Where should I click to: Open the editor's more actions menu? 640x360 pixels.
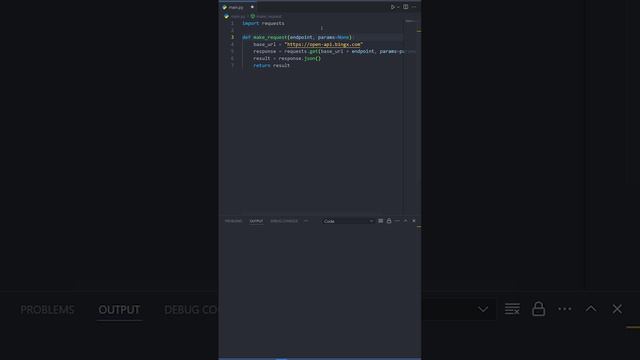coord(414,7)
